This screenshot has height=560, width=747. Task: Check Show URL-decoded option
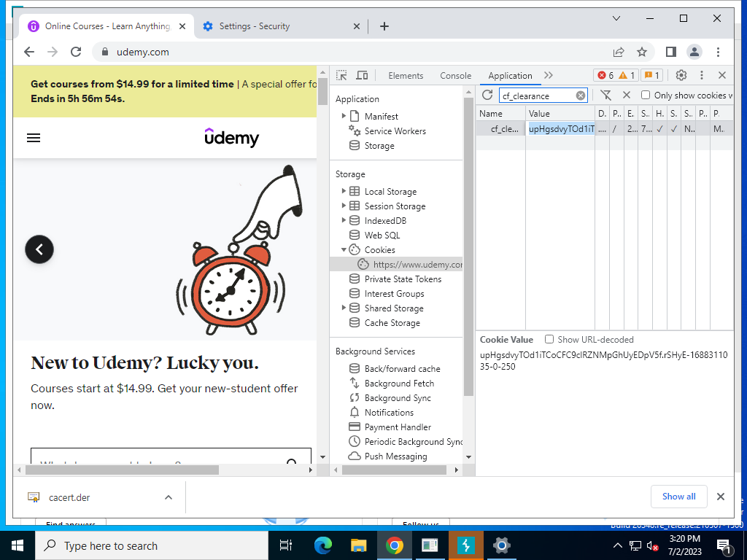pyautogui.click(x=549, y=339)
